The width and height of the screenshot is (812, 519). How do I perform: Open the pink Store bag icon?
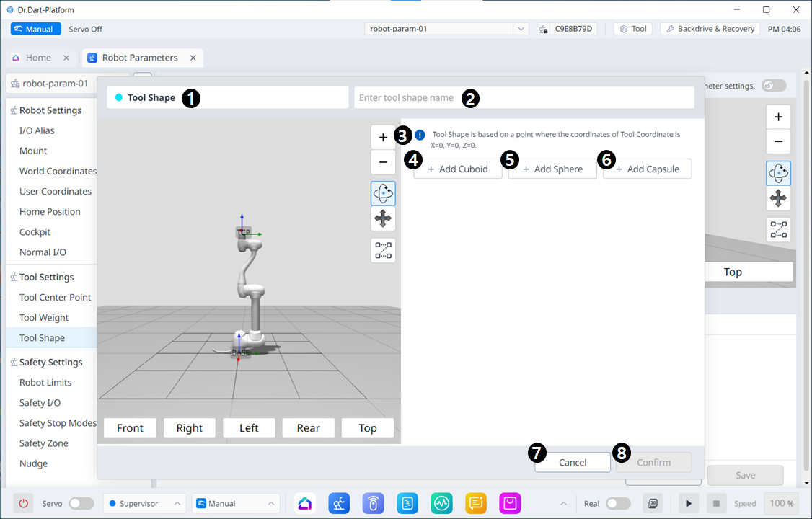pyautogui.click(x=510, y=503)
